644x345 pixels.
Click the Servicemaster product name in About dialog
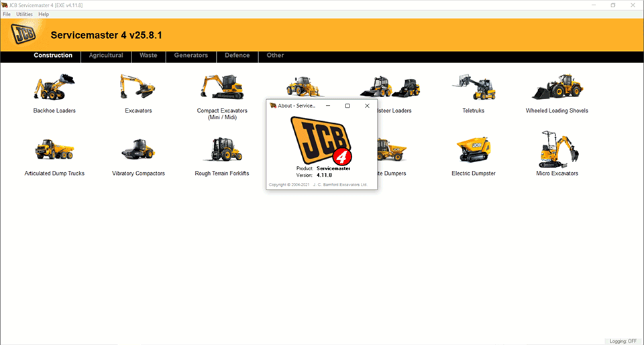click(x=333, y=168)
